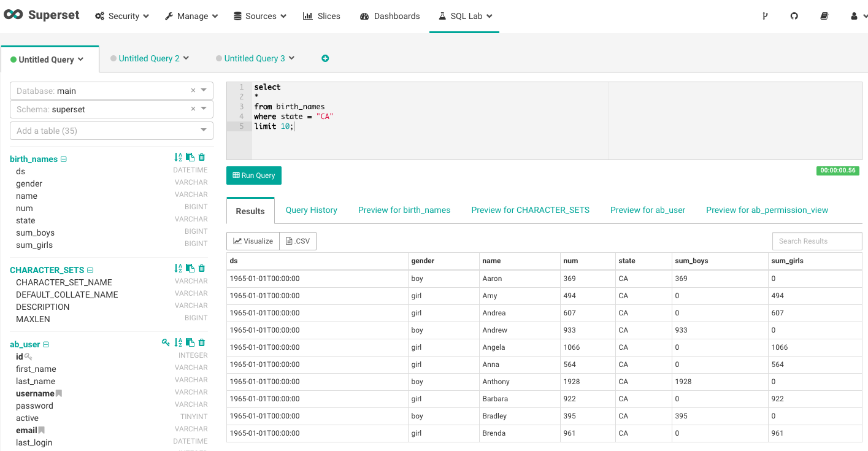Clear the selected superset schema
The image size is (868, 451).
(193, 109)
